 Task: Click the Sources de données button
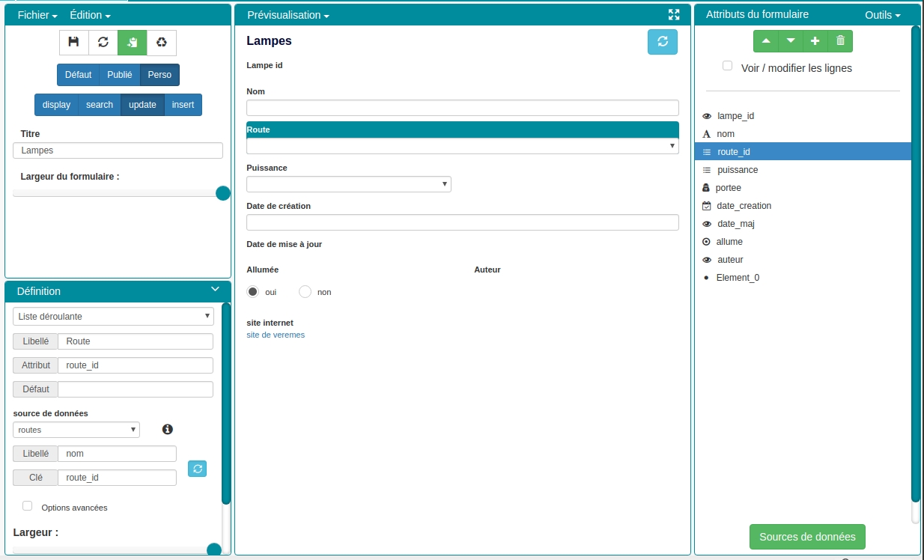tap(807, 537)
